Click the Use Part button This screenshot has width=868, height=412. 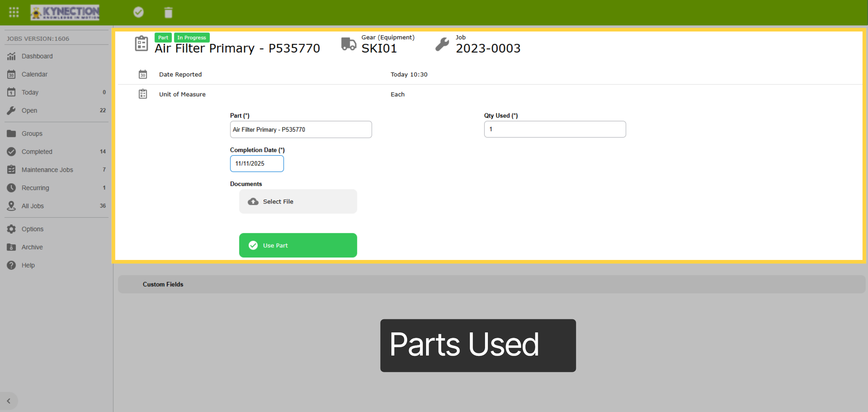(x=298, y=245)
